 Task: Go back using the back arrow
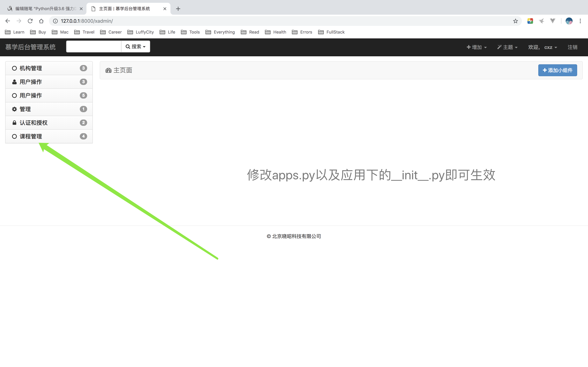pos(8,21)
